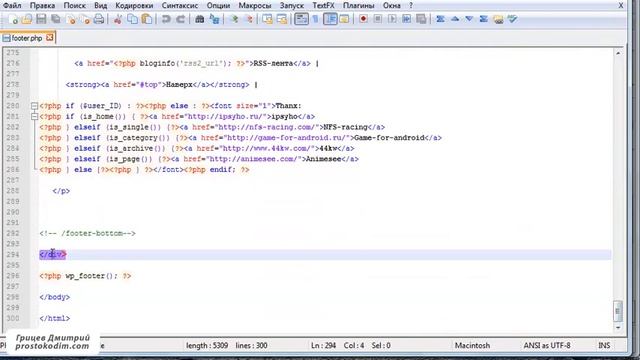Toggle Show Indent Guide button
Viewport: 640px width, 360px height.
[x=330, y=19]
